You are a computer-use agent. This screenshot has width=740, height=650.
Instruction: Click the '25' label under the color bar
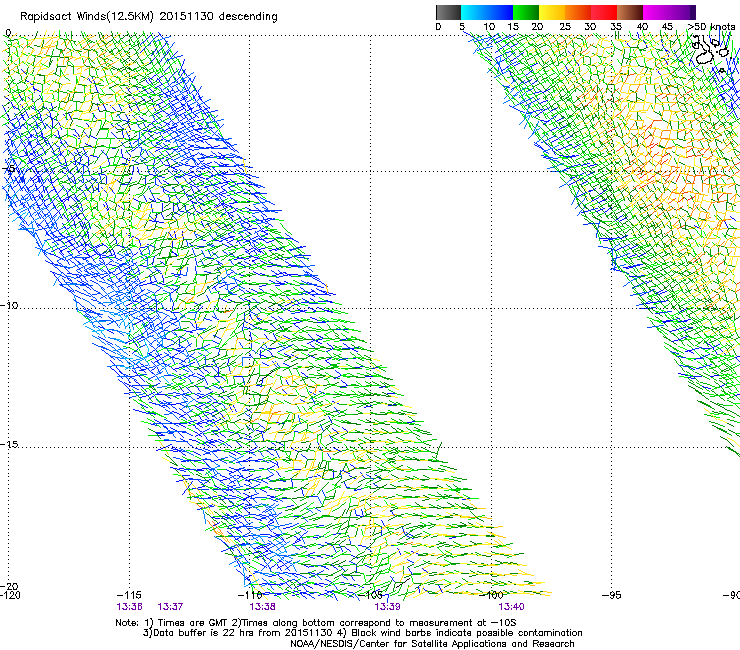coord(565,27)
